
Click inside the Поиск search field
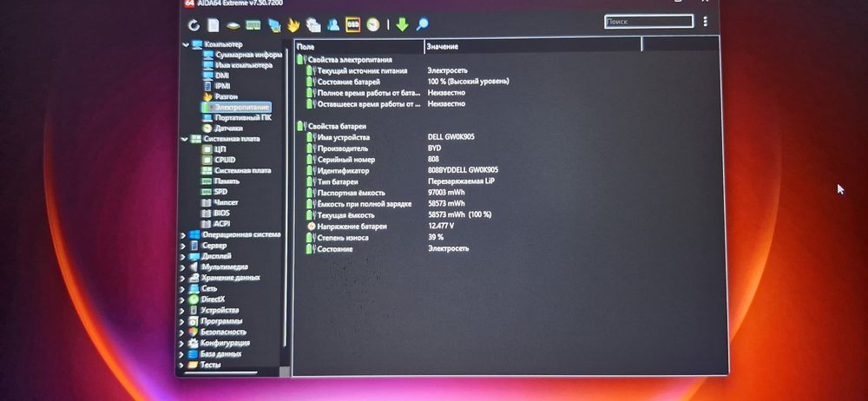tap(648, 22)
